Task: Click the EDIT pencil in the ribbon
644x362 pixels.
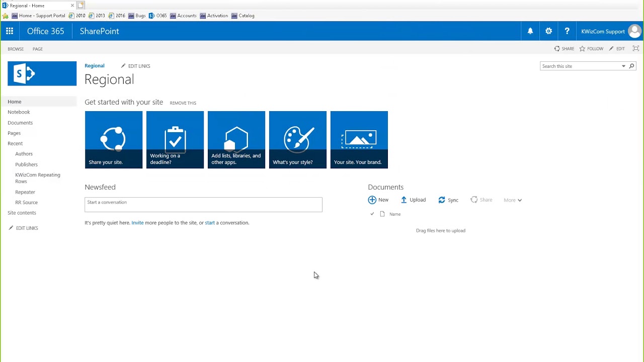Action: point(611,49)
